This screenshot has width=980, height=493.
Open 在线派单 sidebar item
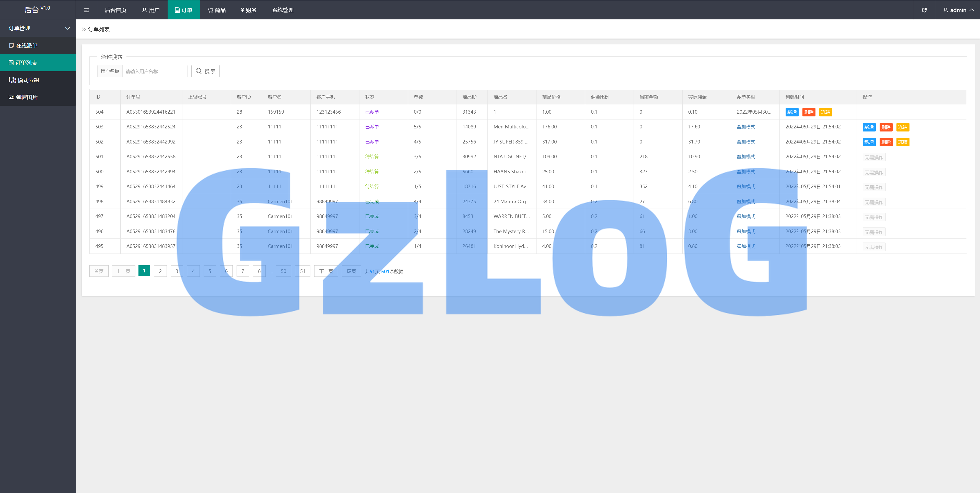27,46
